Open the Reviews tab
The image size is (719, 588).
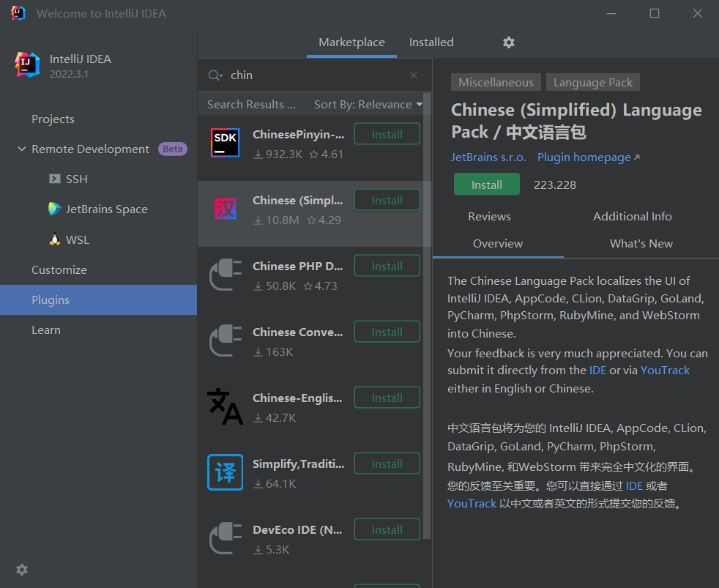pyautogui.click(x=489, y=217)
